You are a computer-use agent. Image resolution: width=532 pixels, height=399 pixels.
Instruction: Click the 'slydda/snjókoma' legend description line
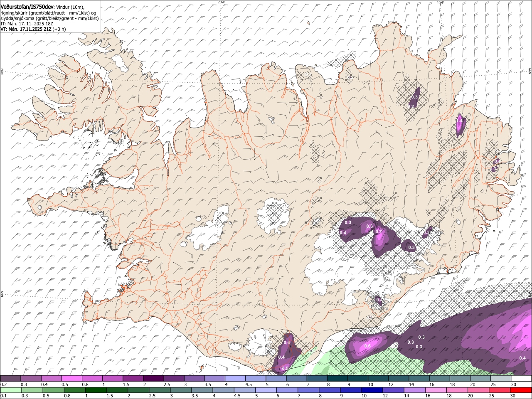click(49, 18)
